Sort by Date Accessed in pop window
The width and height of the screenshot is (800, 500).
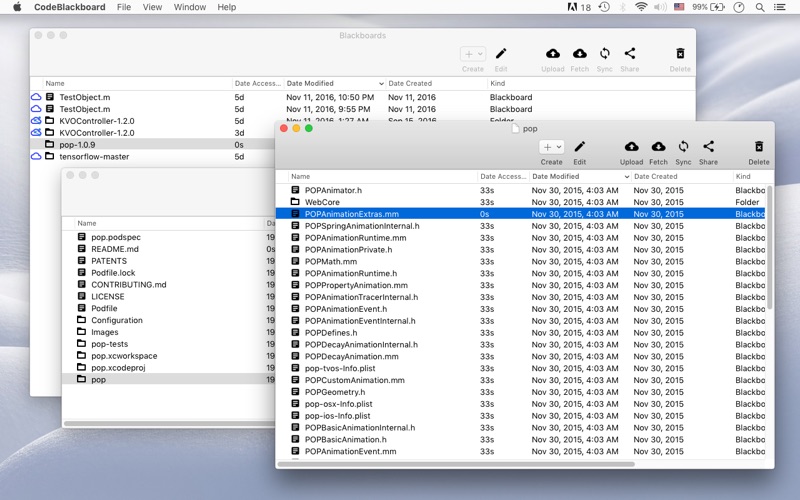pos(503,177)
